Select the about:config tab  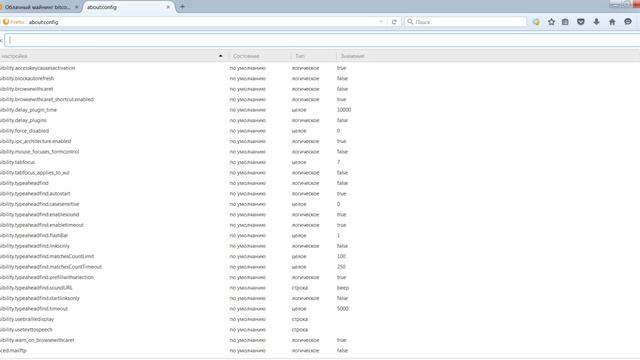tap(128, 7)
